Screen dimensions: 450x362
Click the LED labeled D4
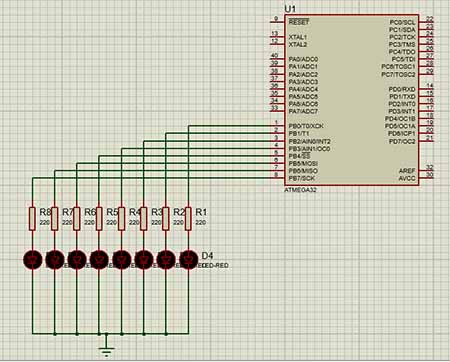[188, 260]
